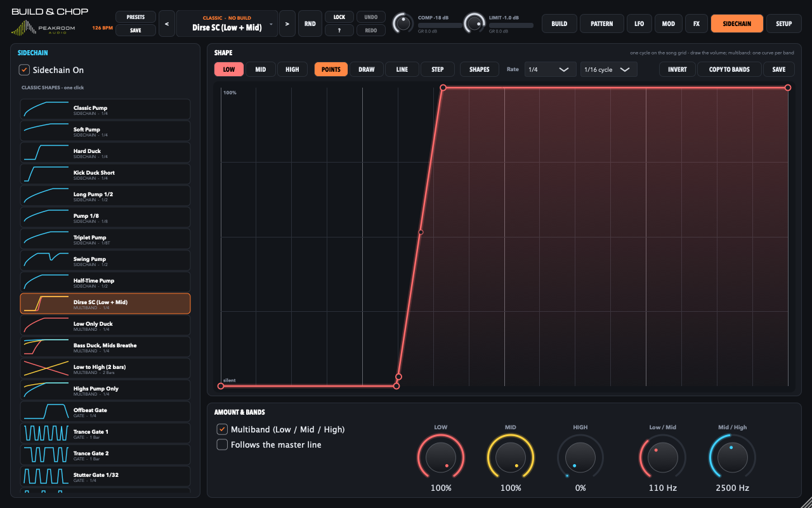This screenshot has width=812, height=508.
Task: Toggle the Sidechain On checkbox
Action: (24, 70)
